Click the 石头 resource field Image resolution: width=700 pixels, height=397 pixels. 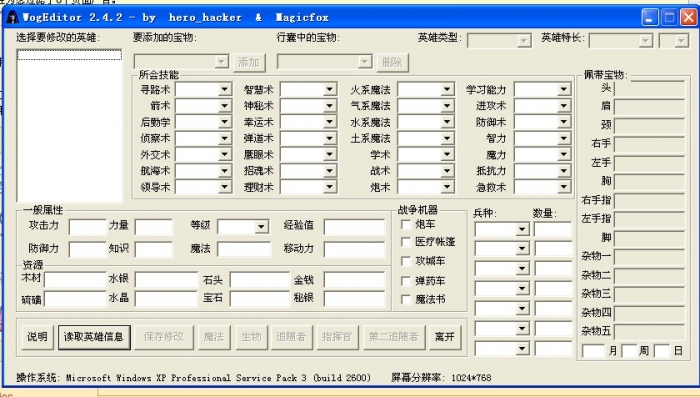click(x=260, y=280)
